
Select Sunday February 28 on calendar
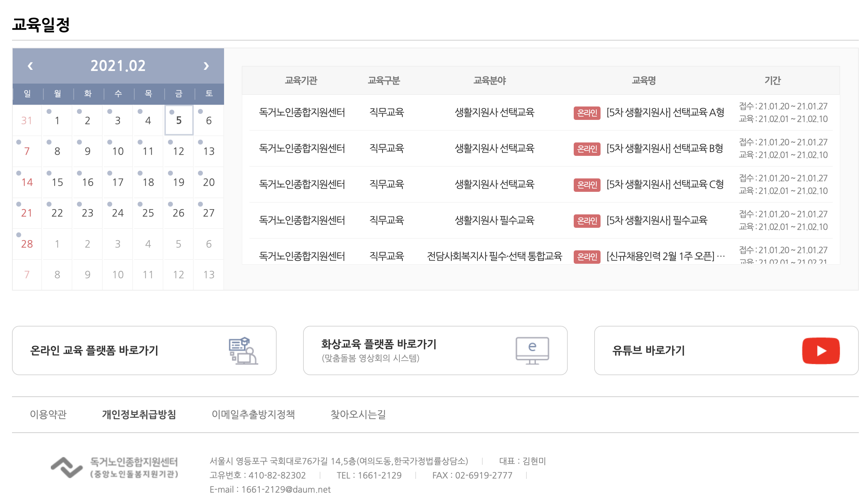pyautogui.click(x=27, y=244)
